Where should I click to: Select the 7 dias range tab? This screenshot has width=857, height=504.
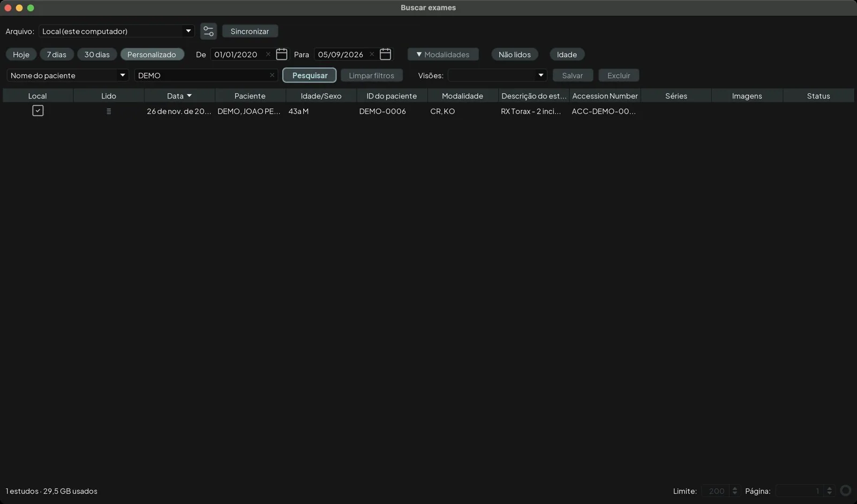(56, 54)
